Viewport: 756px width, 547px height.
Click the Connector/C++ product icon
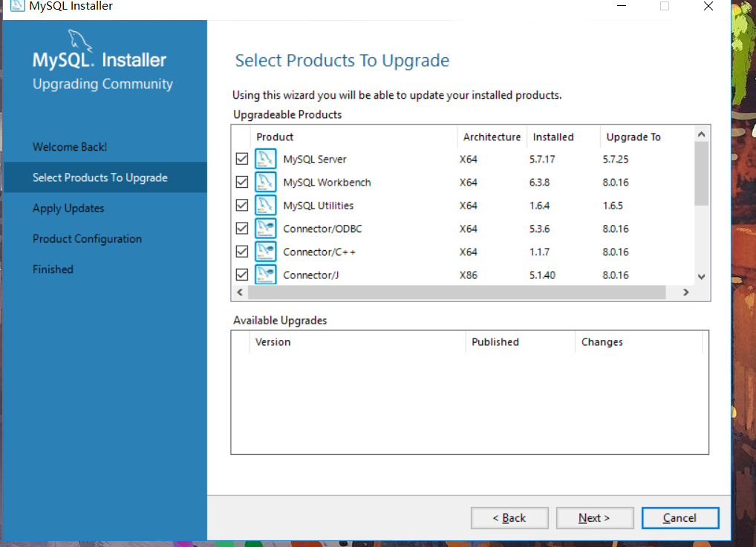click(x=265, y=251)
